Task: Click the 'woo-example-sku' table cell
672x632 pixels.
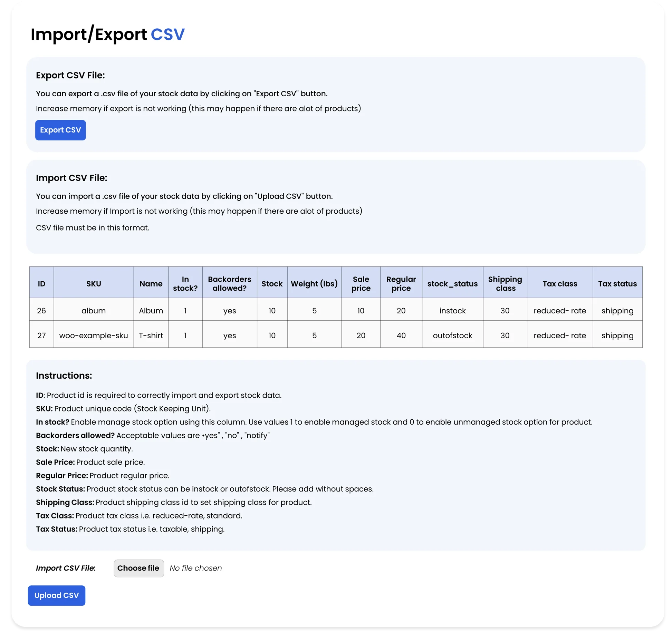Action: 94,336
